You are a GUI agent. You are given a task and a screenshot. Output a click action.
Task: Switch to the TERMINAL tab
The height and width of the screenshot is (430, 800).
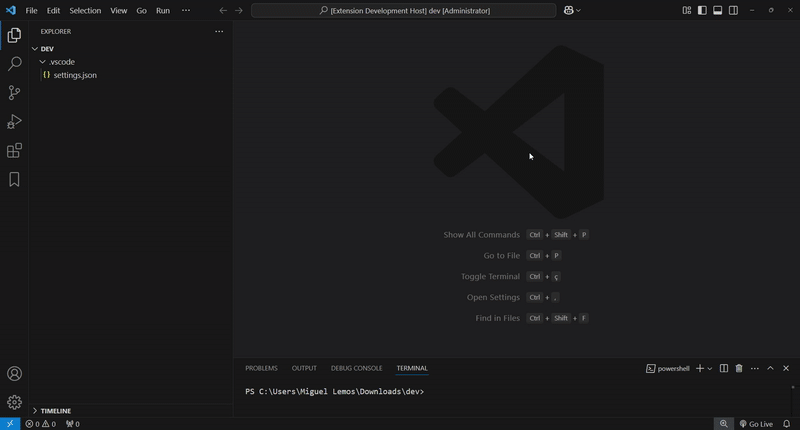412,368
